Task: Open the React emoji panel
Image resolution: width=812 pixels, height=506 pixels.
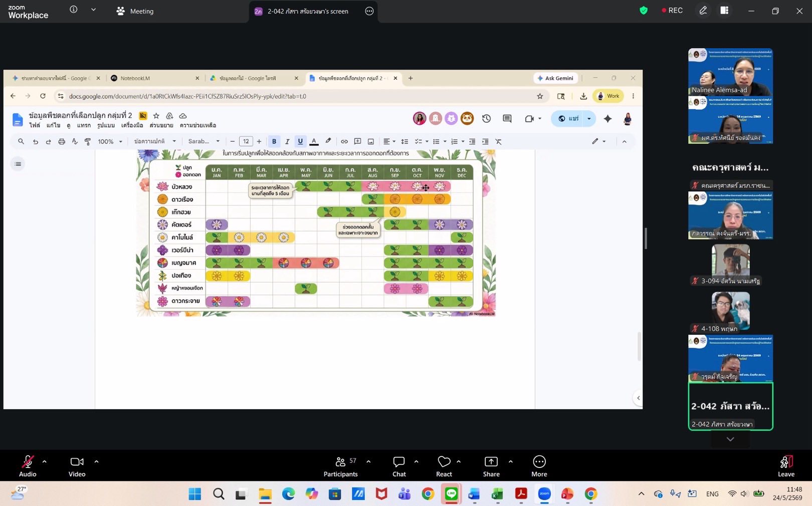Action: coord(444,466)
